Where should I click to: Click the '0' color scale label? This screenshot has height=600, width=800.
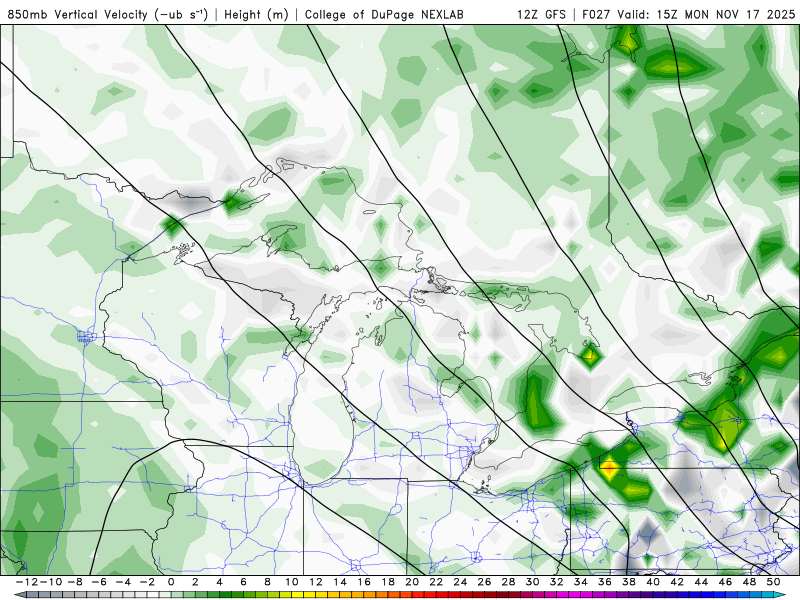(171, 582)
